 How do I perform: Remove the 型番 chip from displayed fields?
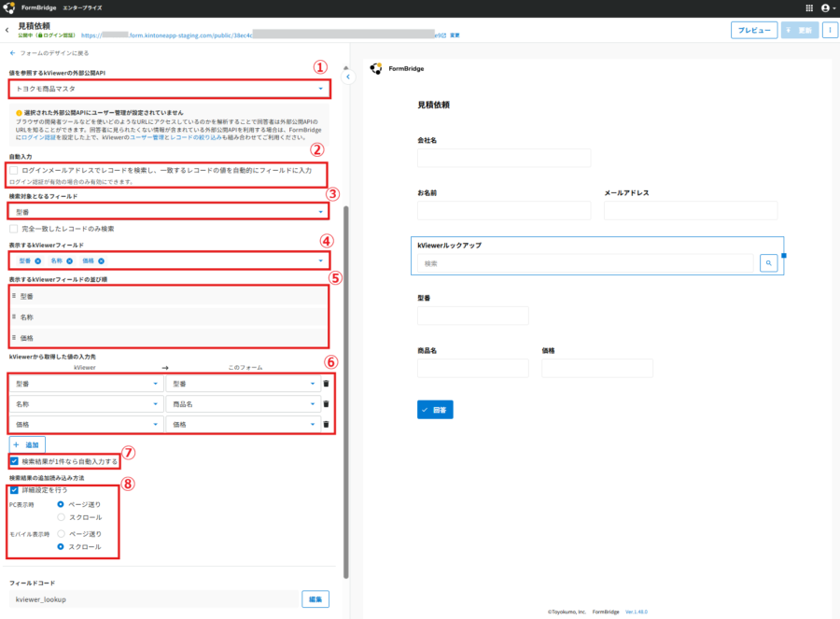pyautogui.click(x=38, y=261)
